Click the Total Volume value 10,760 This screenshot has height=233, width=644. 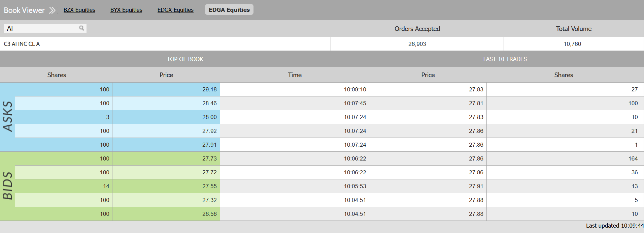[x=572, y=44]
